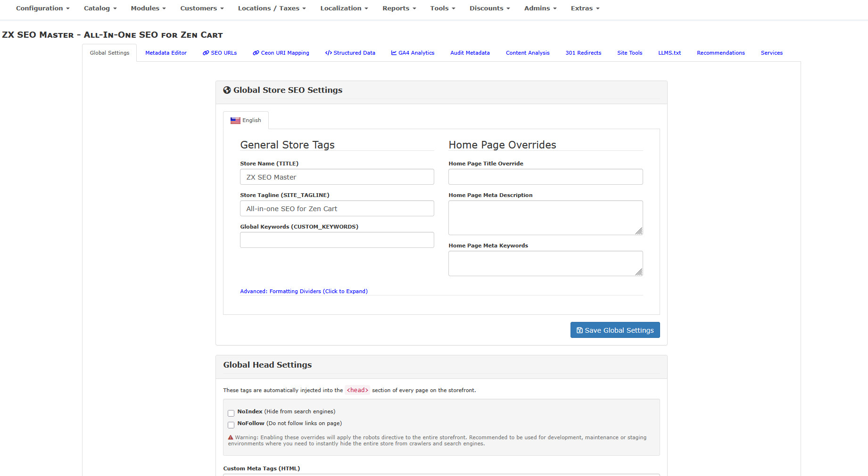Enable the NoFollow checkbox
Image resolution: width=868 pixels, height=476 pixels.
[231, 425]
